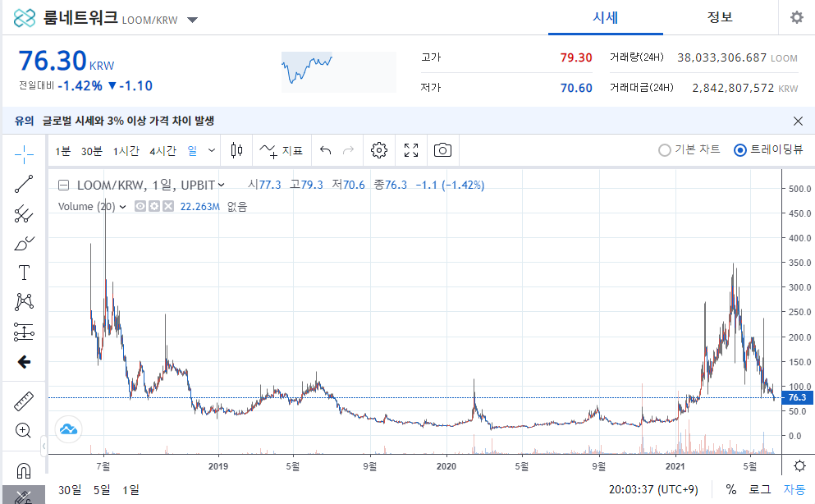Viewport: 815px width, 504px height.
Task: Select the ruler measure tool
Action: pos(24,401)
